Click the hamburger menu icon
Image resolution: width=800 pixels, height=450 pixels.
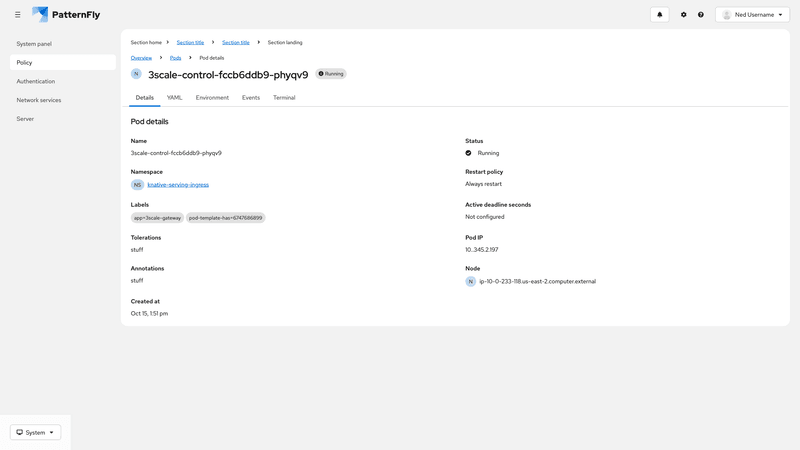(x=17, y=15)
